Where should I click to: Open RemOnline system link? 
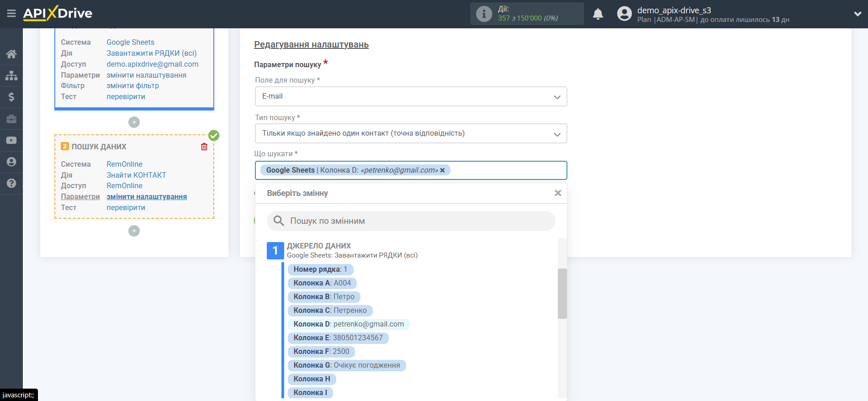coord(124,164)
